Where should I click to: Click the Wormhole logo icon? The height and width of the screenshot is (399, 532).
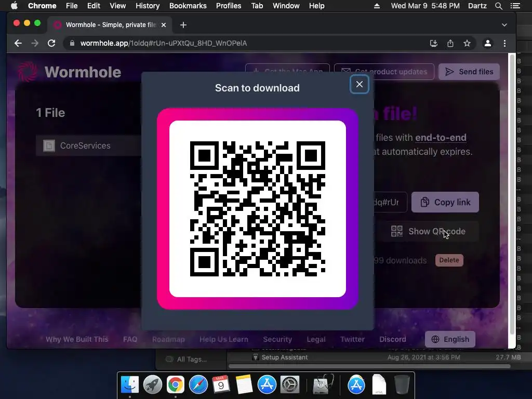point(28,72)
